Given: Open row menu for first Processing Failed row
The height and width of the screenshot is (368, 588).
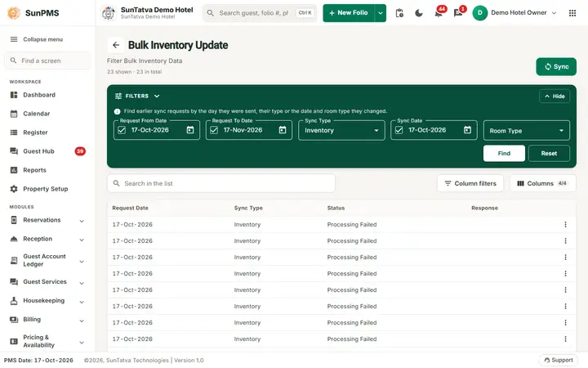Looking at the screenshot, I should (x=565, y=225).
